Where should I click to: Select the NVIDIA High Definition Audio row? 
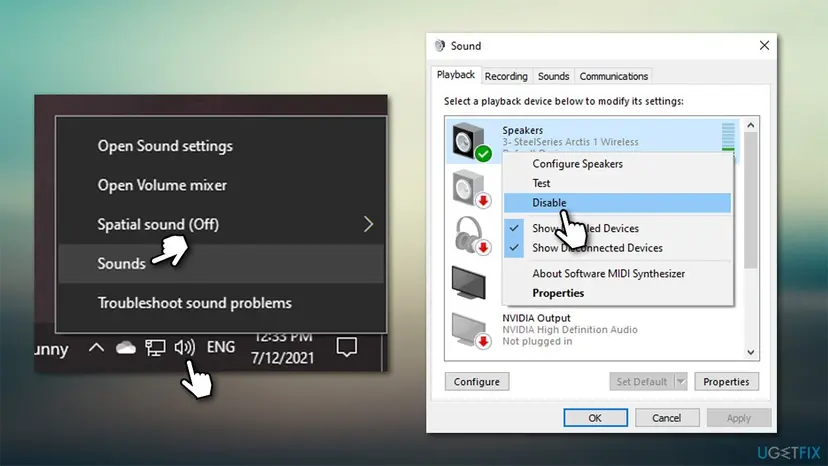coord(592,330)
